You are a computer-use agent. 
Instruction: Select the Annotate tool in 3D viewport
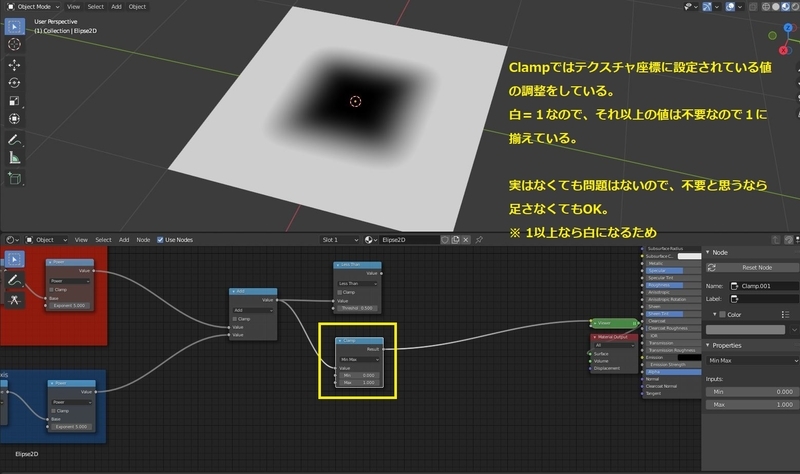pyautogui.click(x=14, y=140)
